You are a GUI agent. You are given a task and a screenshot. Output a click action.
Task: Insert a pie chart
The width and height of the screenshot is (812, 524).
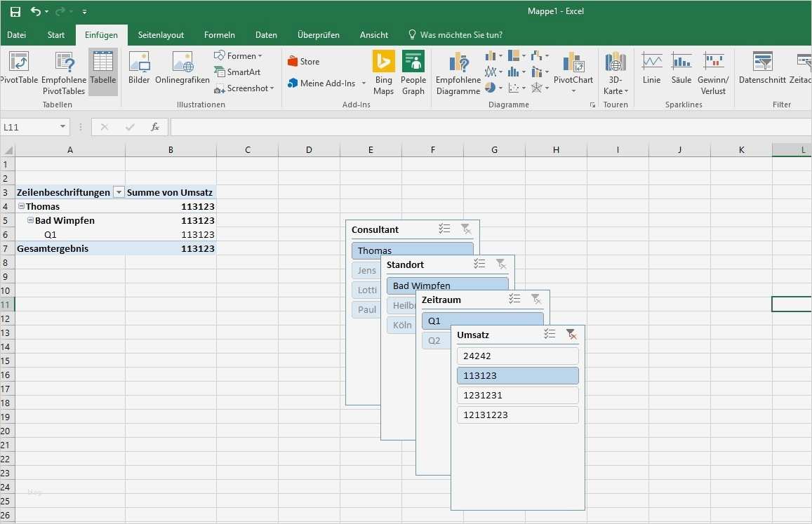[489, 87]
